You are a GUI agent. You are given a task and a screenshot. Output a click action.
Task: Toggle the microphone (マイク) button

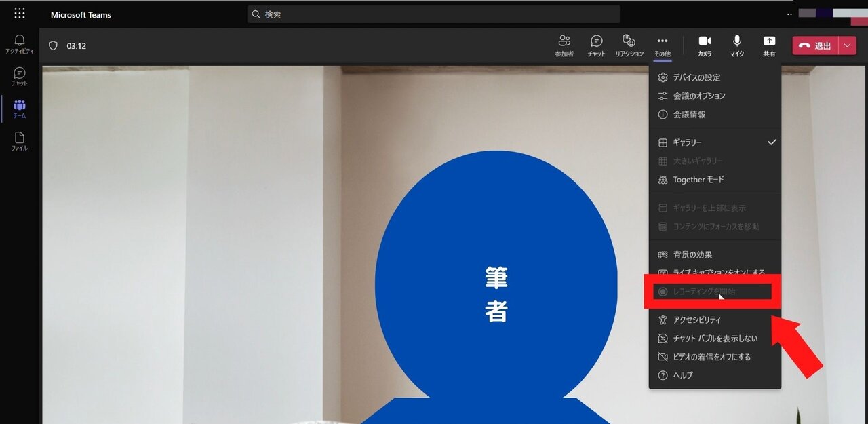point(737,46)
